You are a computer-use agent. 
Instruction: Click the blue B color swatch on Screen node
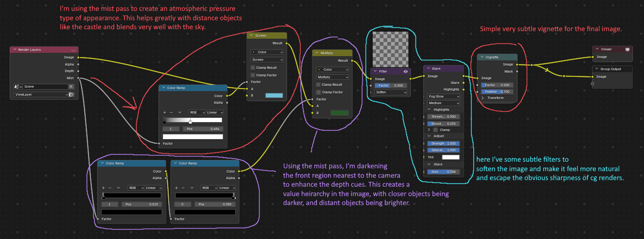click(x=274, y=96)
